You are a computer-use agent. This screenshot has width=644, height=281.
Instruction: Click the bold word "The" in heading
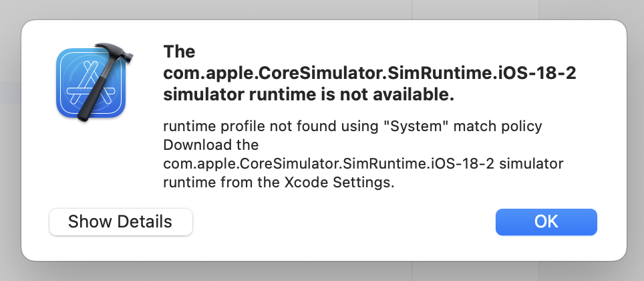coord(179,52)
